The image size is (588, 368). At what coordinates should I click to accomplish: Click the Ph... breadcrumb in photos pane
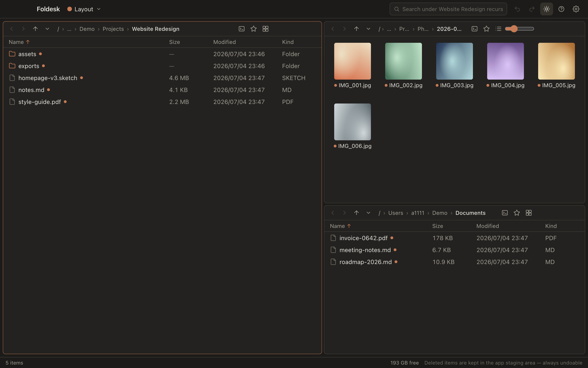pyautogui.click(x=423, y=29)
